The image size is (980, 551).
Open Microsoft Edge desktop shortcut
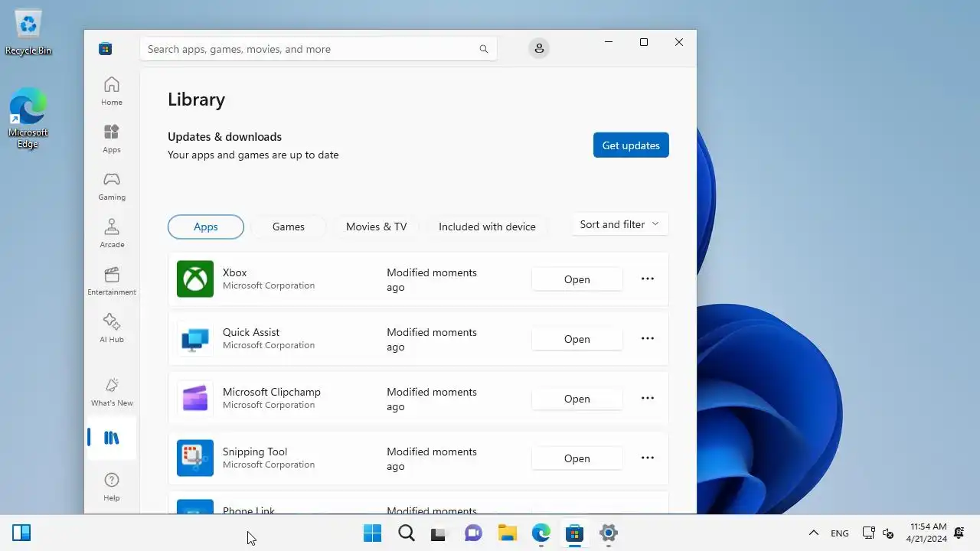click(28, 118)
